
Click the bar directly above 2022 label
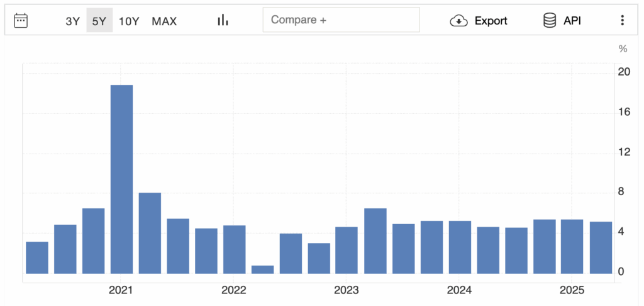[234, 249]
